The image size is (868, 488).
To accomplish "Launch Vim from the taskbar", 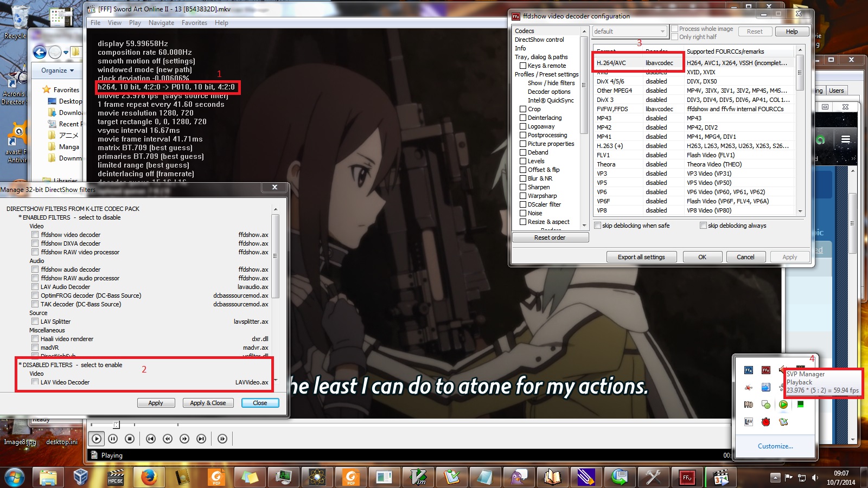I will [418, 477].
